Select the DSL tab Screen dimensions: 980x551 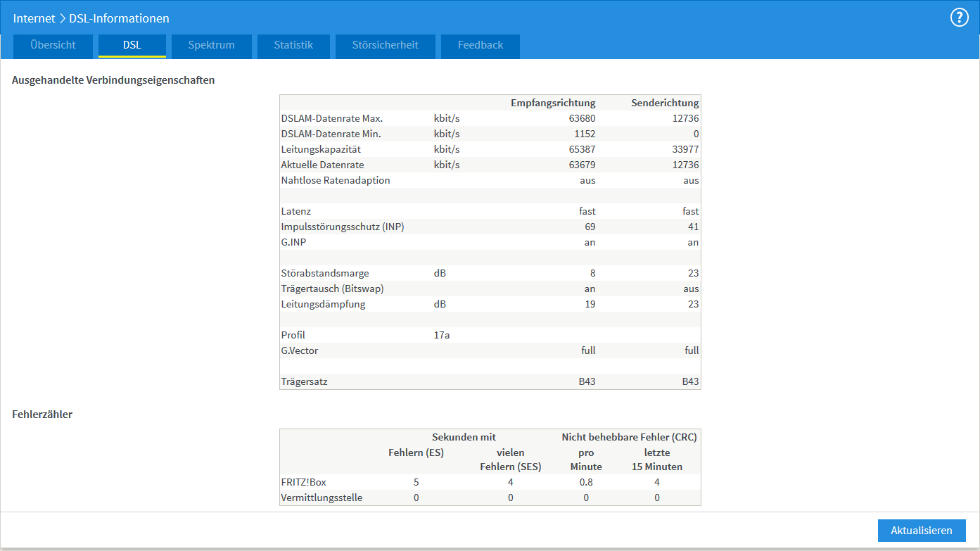[x=132, y=45]
